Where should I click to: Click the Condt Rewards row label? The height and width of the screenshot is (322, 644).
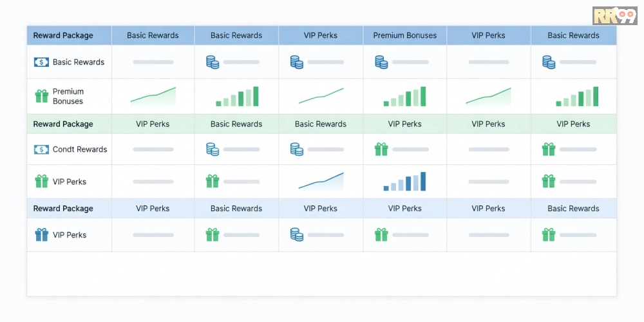(80, 149)
